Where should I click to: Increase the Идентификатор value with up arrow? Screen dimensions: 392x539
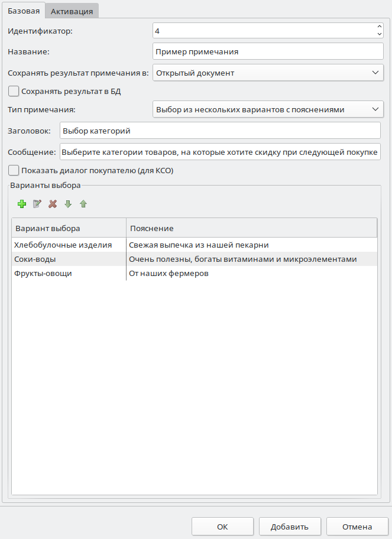(379, 26)
